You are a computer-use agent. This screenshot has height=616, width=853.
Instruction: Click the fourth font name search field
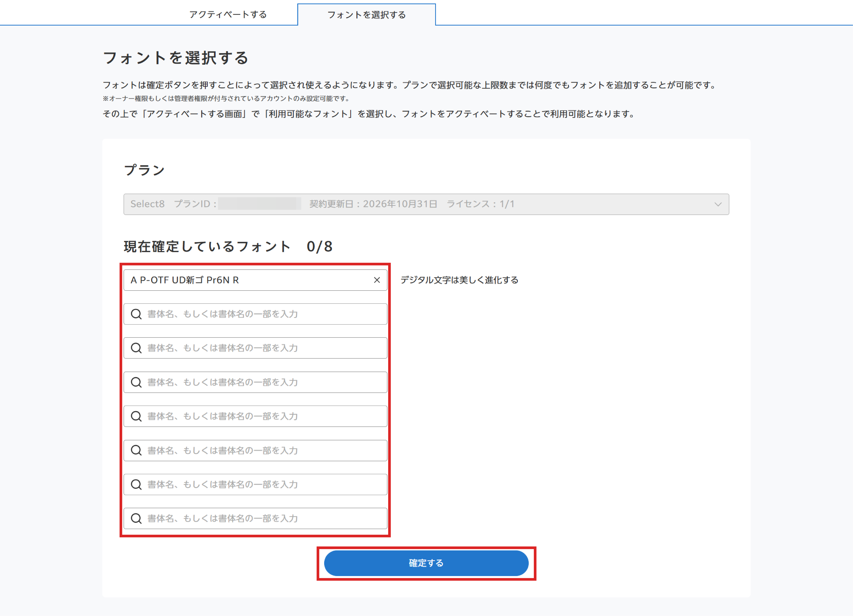(255, 382)
